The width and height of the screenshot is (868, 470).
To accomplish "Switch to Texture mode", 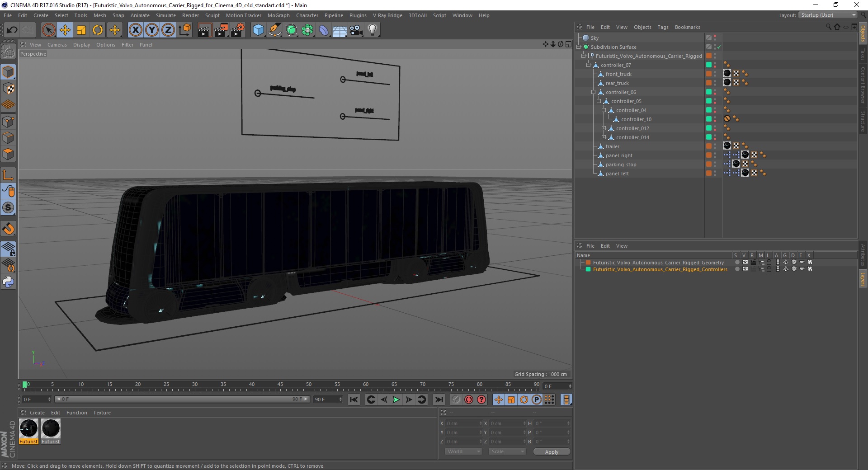I will click(x=8, y=89).
